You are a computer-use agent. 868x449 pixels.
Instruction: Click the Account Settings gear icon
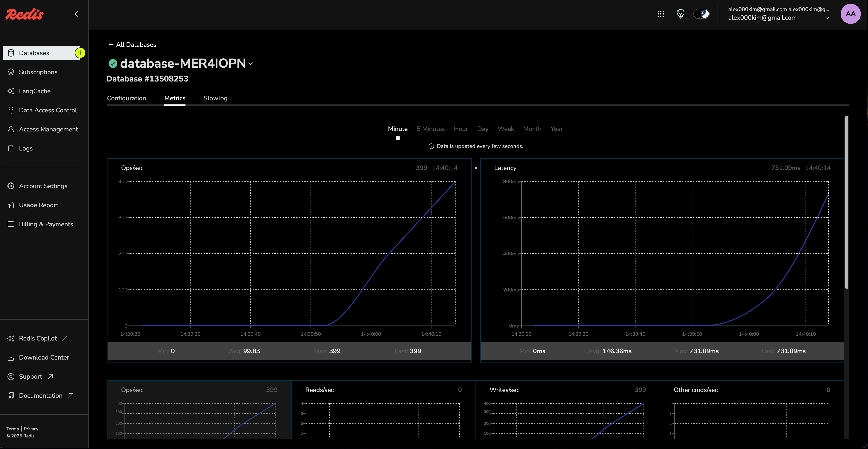(11, 186)
